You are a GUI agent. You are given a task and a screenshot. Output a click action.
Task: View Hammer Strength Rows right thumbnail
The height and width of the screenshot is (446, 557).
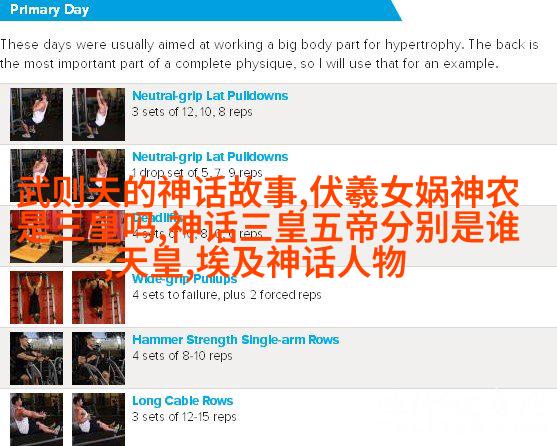[98, 359]
